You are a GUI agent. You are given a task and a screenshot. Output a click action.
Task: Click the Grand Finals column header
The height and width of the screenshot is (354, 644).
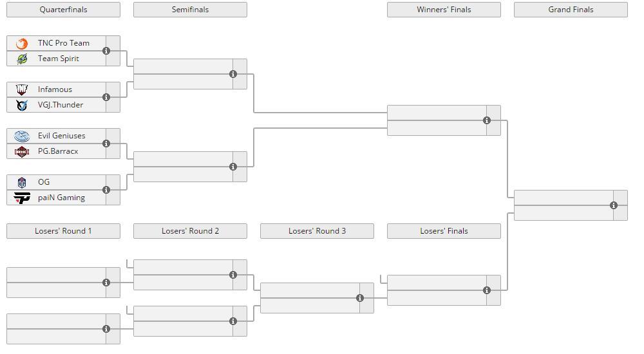pyautogui.click(x=571, y=10)
